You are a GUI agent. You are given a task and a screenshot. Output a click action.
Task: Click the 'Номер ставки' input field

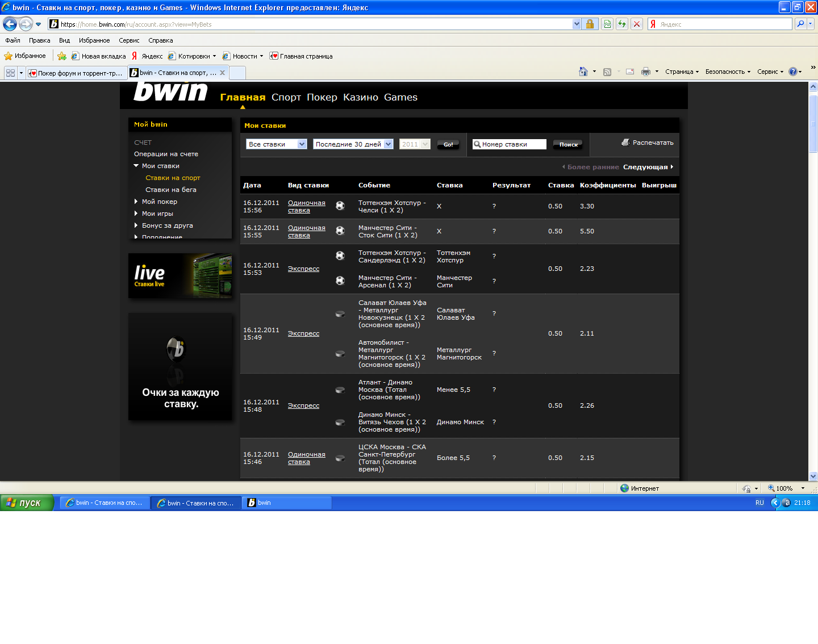point(510,144)
